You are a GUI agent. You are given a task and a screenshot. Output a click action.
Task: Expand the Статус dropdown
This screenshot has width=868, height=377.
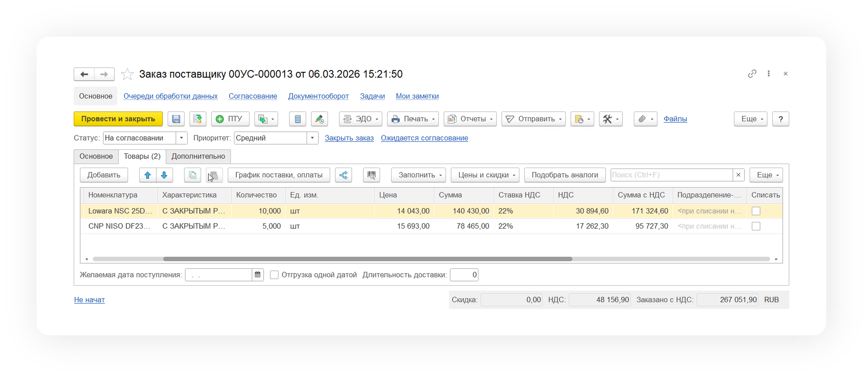point(181,138)
